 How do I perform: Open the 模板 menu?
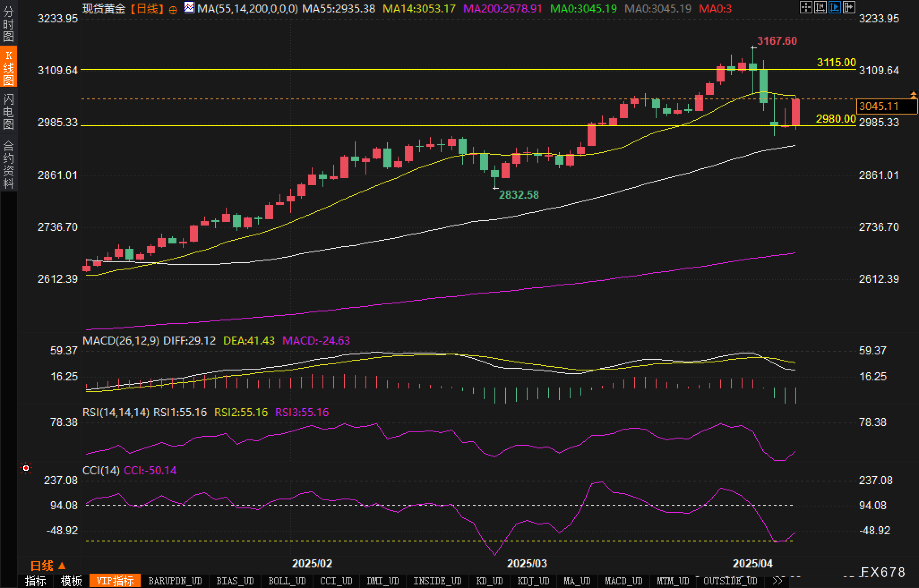click(71, 581)
